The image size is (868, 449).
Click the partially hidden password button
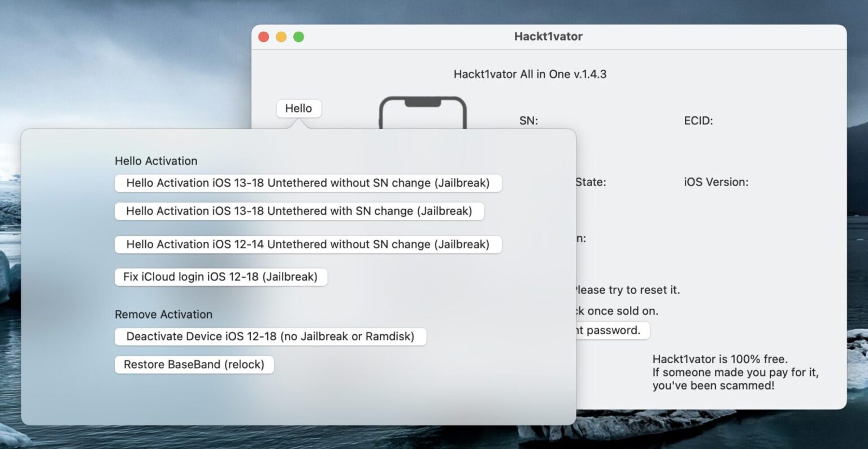tap(611, 330)
